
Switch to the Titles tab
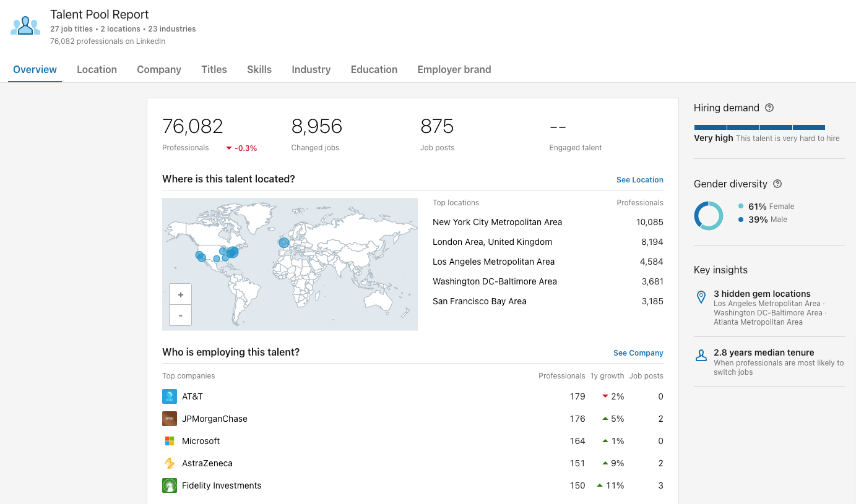pos(214,69)
